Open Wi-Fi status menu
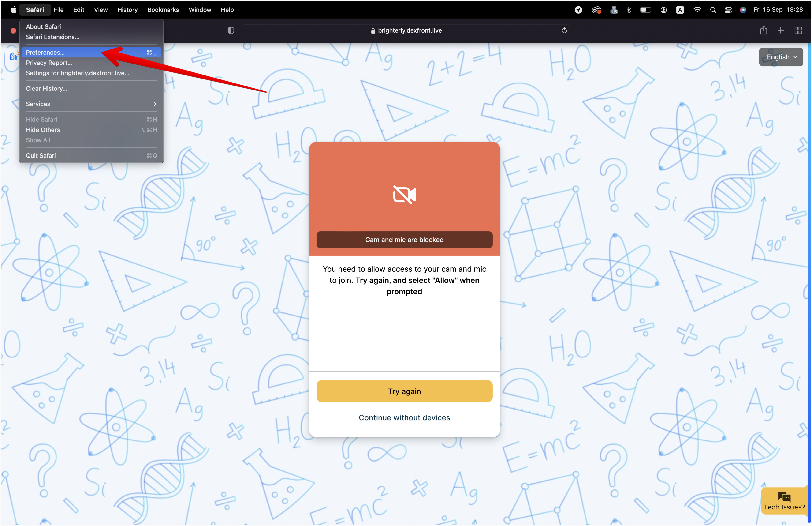 (697, 10)
